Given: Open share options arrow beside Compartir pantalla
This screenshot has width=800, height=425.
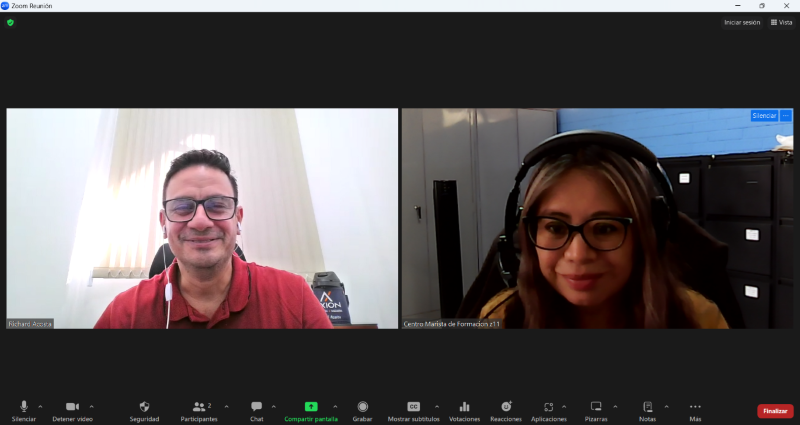Looking at the screenshot, I should (x=335, y=407).
